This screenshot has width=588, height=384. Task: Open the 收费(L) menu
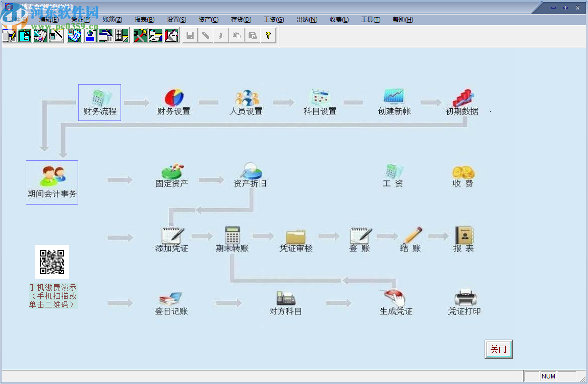(x=339, y=20)
